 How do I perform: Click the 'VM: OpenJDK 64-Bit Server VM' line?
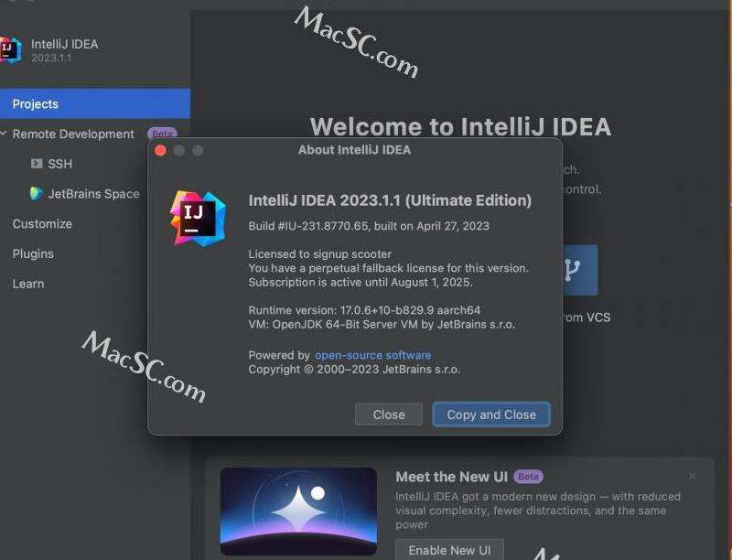pyautogui.click(x=382, y=324)
